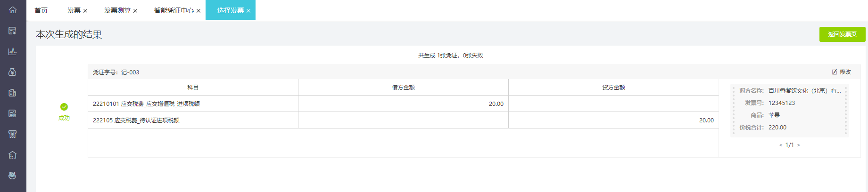Click the green 成功 status checkmark
Image resolution: width=868 pixels, height=192 pixels.
click(64, 107)
